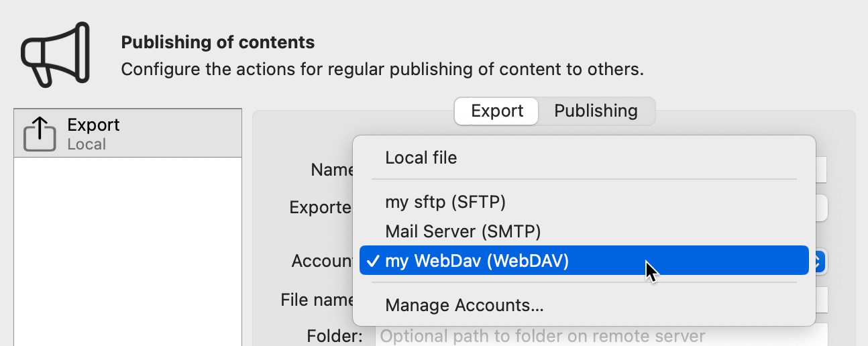Image resolution: width=868 pixels, height=346 pixels.
Task: Click the File name field edge
Action: [x=822, y=300]
